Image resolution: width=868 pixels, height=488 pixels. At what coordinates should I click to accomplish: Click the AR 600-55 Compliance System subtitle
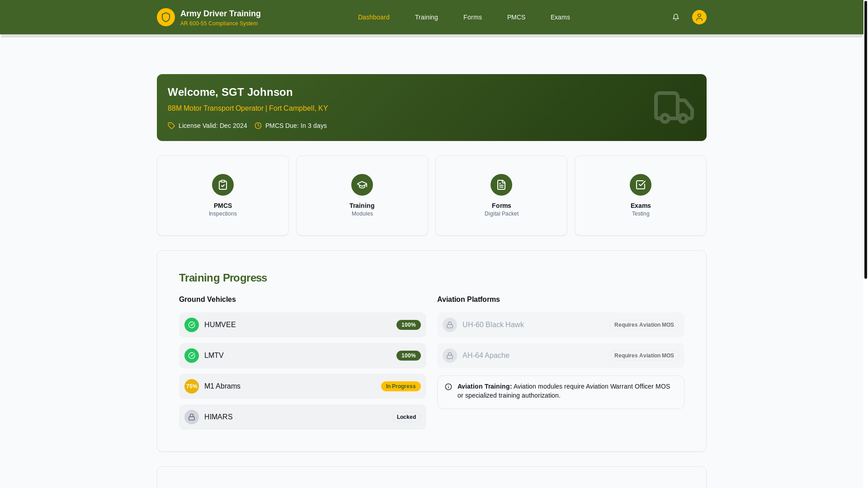point(219,23)
